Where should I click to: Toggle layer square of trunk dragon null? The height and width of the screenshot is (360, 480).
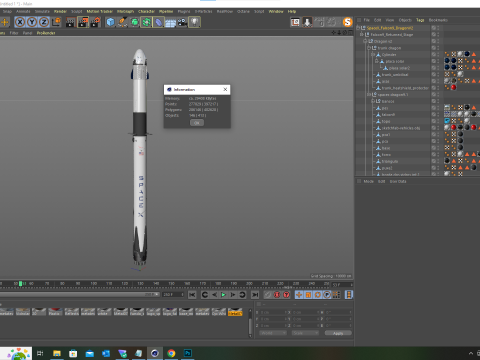pos(434,48)
